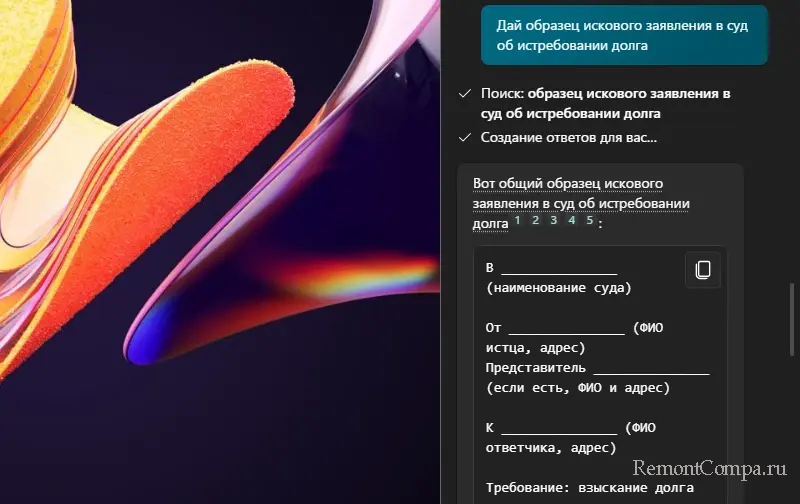Open citation reference 3
800x504 pixels.
tap(554, 220)
